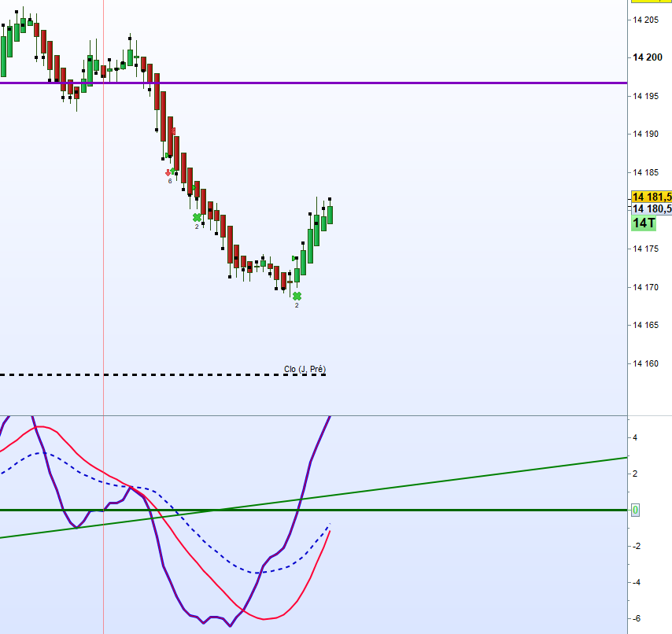Image resolution: width=672 pixels, height=634 pixels.
Task: Select the 14 180,5 price label
Action: [652, 208]
